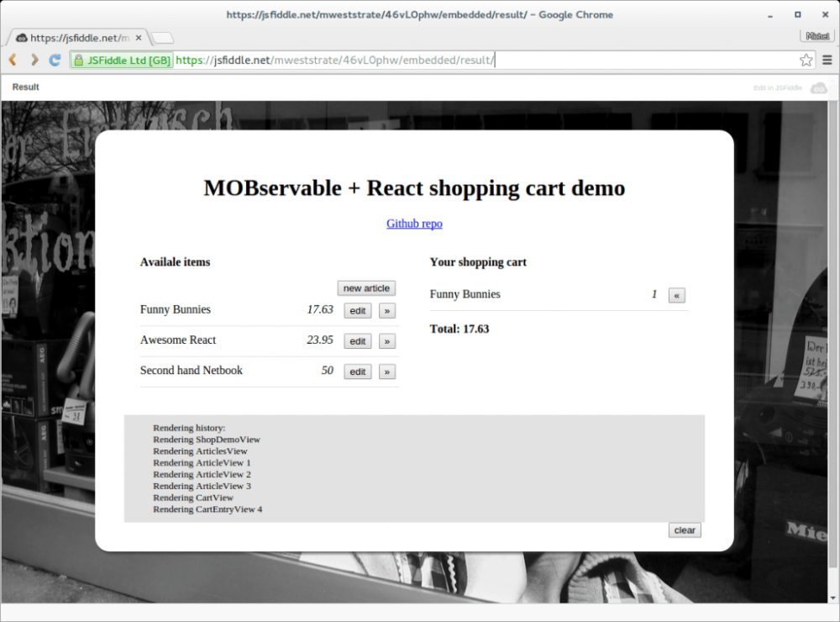Screen dimensions: 840x622
Task: Edit the Awesome React article
Action: (357, 341)
